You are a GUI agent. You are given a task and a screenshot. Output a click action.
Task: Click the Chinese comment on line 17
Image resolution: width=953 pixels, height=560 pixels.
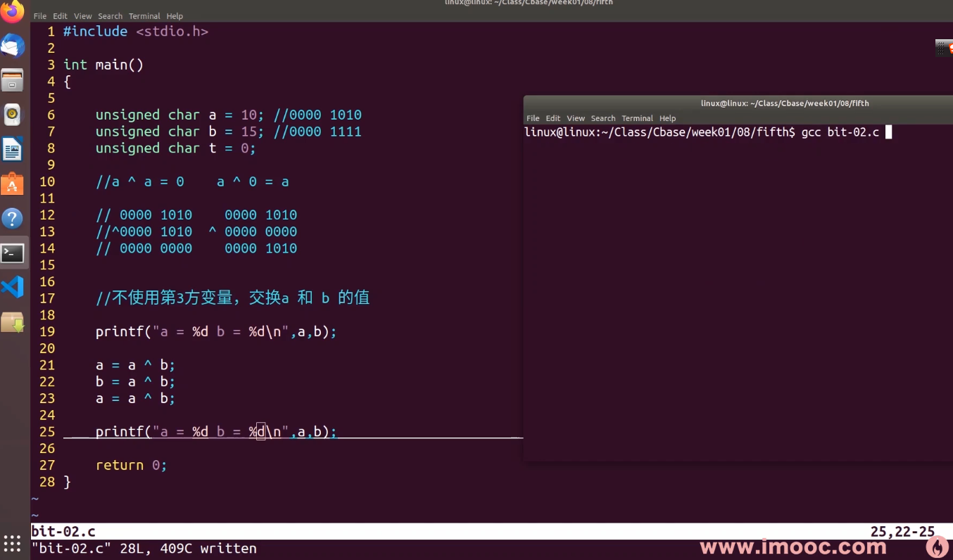tap(233, 298)
